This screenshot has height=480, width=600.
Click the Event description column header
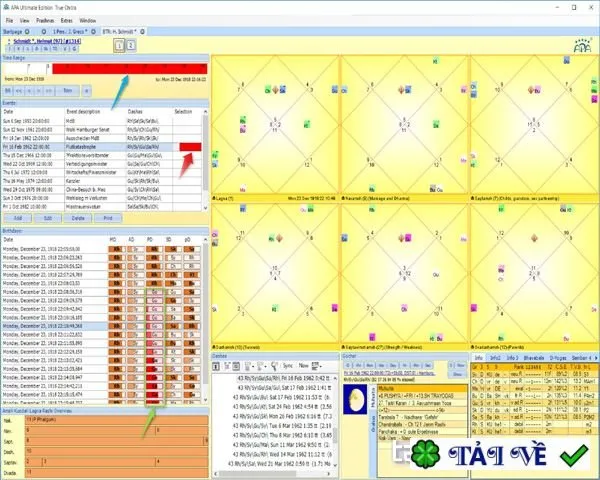click(x=83, y=112)
